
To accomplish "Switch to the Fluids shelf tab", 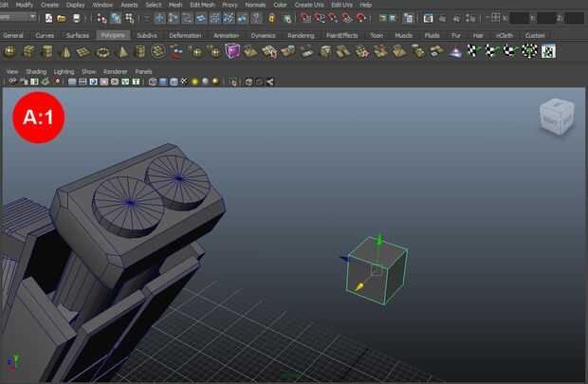I will click(x=432, y=35).
